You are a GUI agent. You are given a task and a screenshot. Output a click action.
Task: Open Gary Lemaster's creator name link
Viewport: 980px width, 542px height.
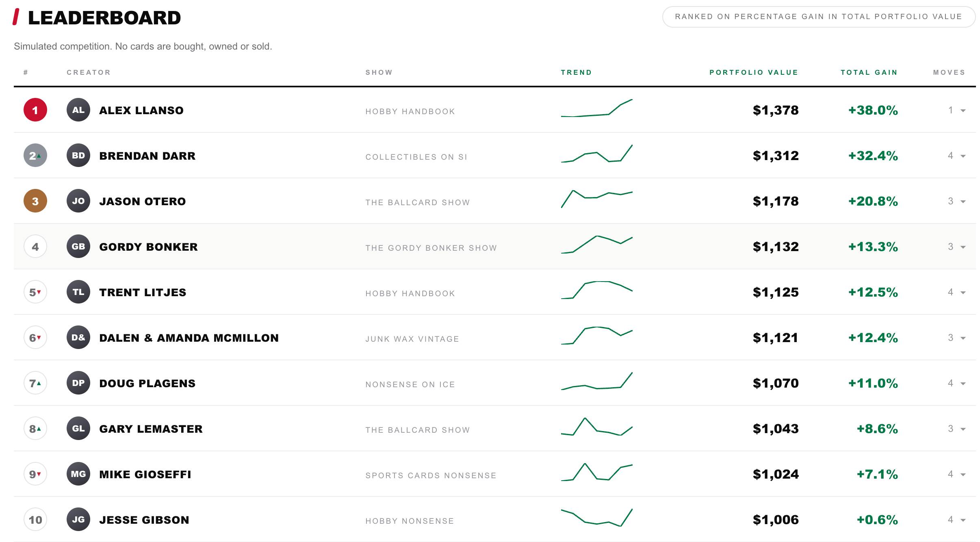(x=151, y=429)
